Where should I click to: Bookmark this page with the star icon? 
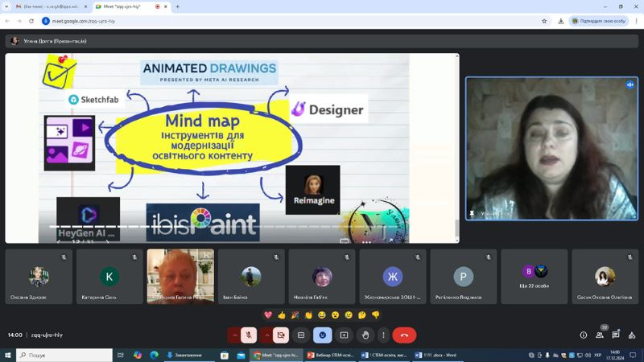click(544, 21)
